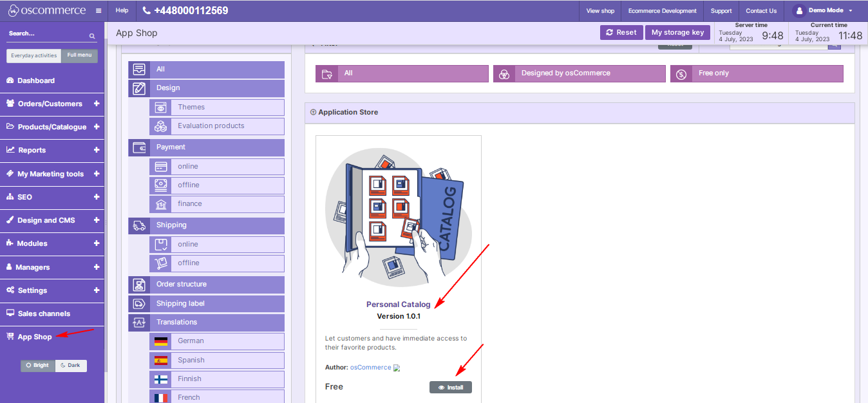
Task: Open the Help menu
Action: coord(122,11)
